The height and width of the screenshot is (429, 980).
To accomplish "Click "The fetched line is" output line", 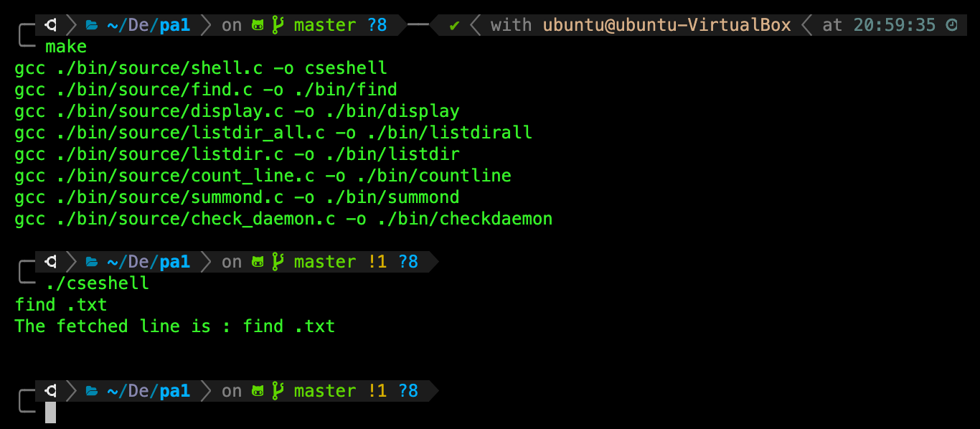I will click(174, 326).
